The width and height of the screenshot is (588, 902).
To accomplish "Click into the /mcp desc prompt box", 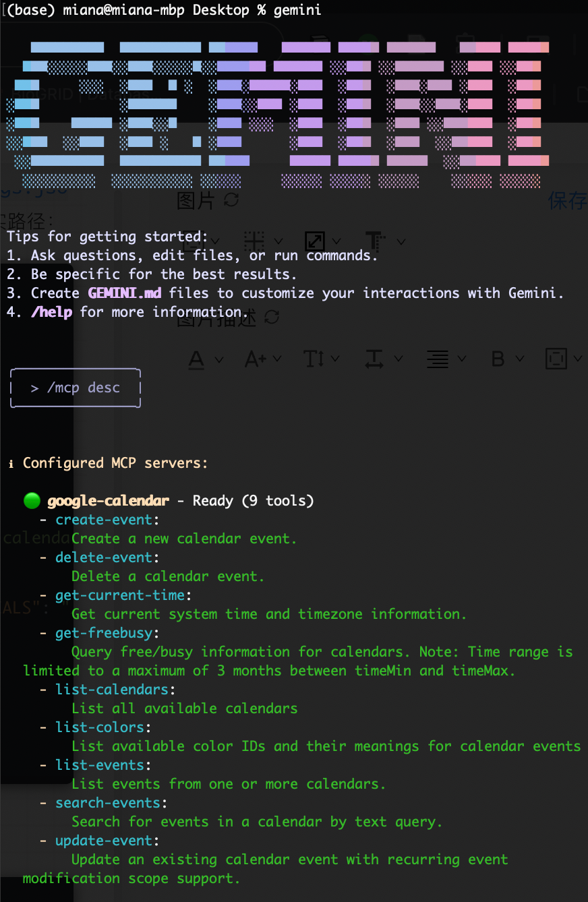I will point(76,388).
